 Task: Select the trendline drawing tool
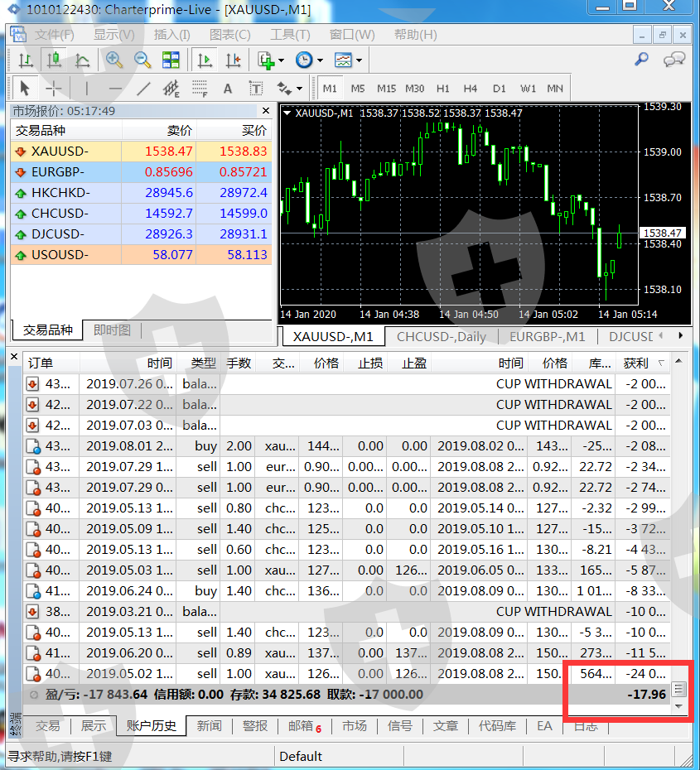(x=143, y=89)
